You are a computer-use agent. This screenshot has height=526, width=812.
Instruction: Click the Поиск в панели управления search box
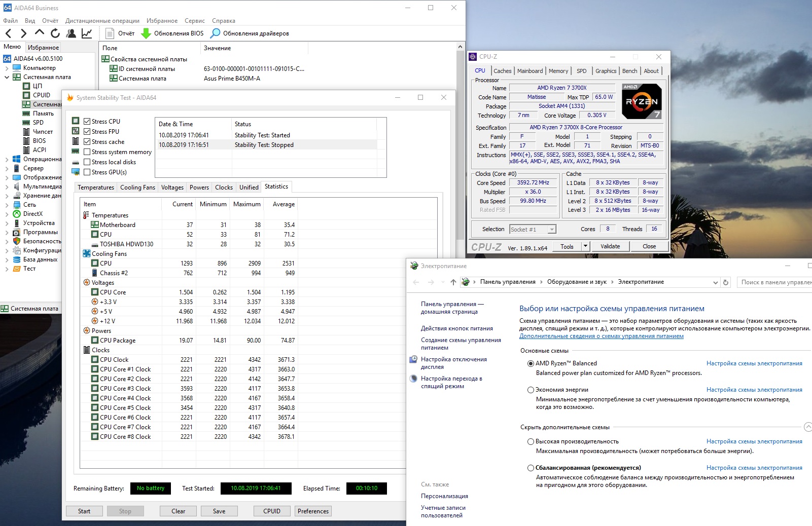(774, 282)
